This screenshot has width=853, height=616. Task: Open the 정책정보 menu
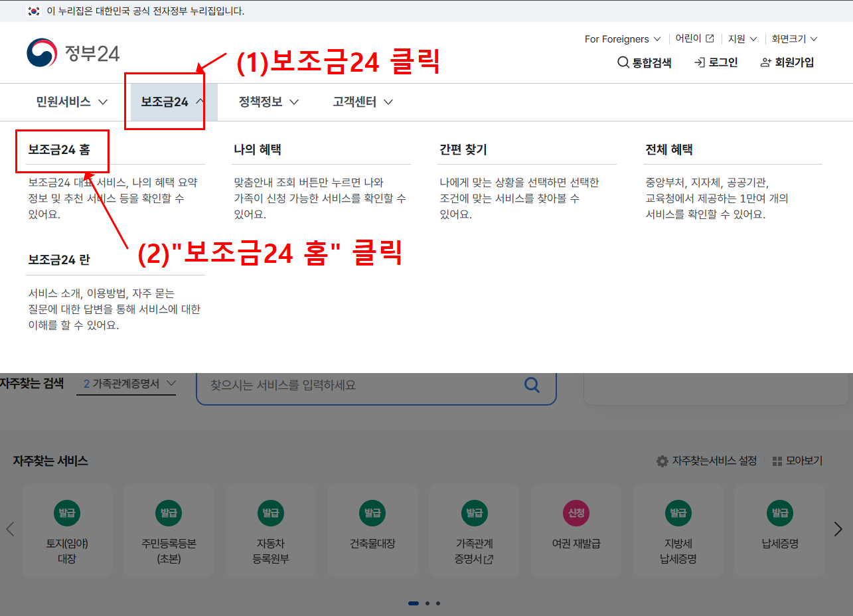pos(268,102)
